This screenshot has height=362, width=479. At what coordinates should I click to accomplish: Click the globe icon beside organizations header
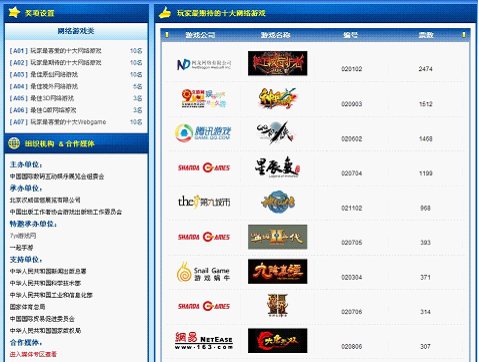14,143
